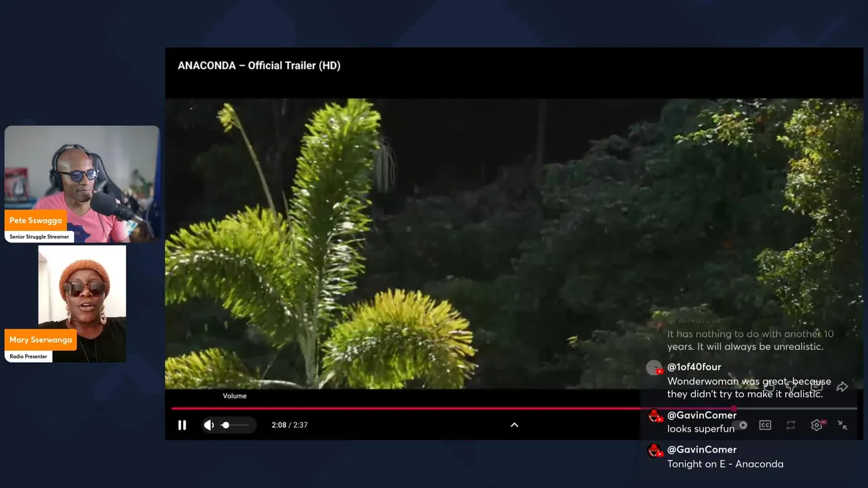Exit fullscreen with the inward arrows icon
Viewport: 868px width, 488px height.
pos(842,425)
